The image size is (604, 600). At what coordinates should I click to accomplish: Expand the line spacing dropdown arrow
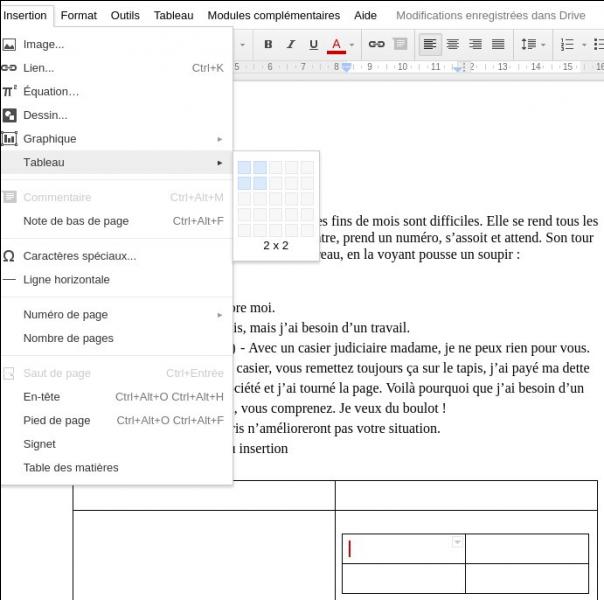[543, 45]
